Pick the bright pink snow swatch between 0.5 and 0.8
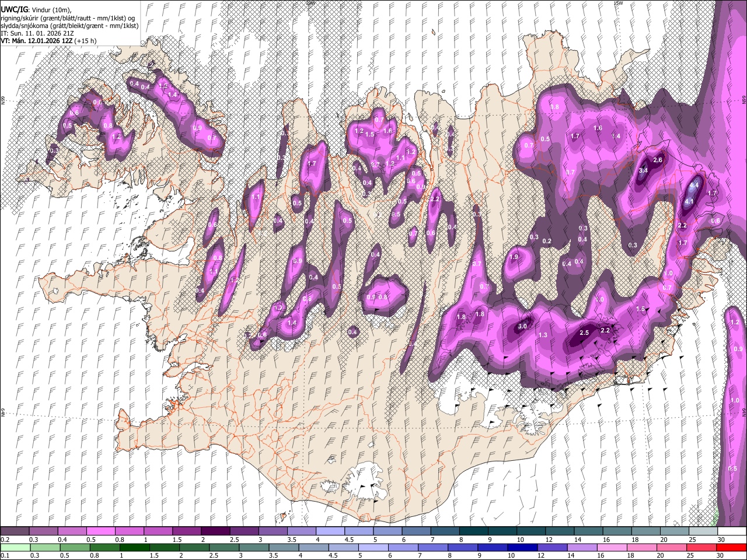The image size is (747, 560). coord(100,531)
